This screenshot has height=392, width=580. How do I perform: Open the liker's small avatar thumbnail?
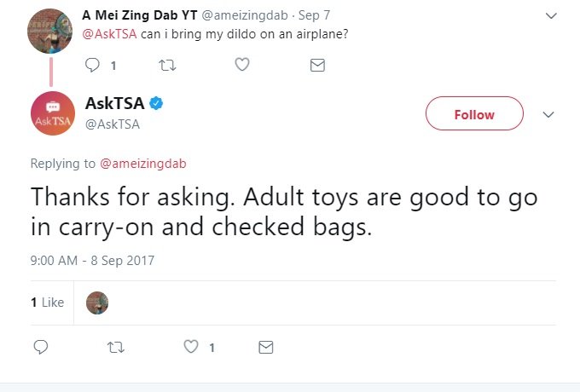(97, 303)
